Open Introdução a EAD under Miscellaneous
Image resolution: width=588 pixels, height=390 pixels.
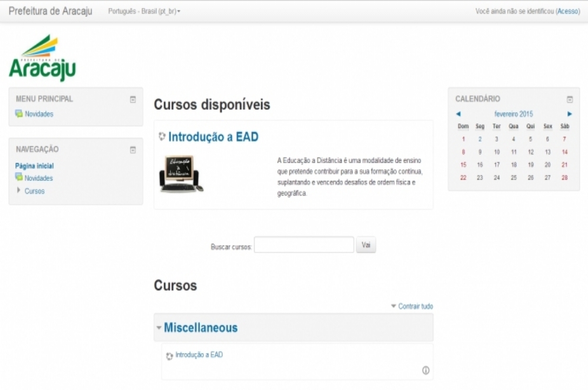(x=199, y=355)
